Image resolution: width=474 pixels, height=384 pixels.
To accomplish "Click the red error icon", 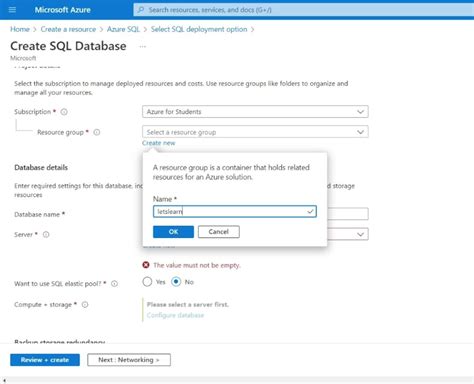I will click(x=146, y=265).
